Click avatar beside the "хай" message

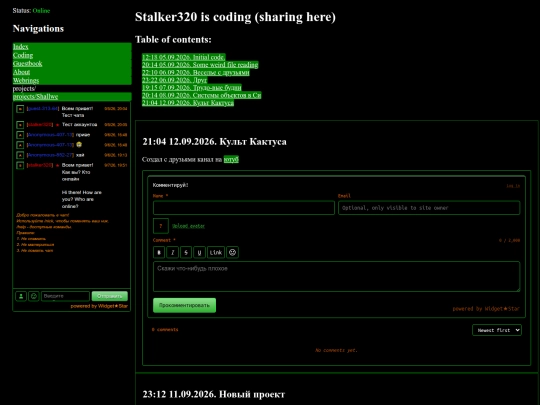pos(20,155)
